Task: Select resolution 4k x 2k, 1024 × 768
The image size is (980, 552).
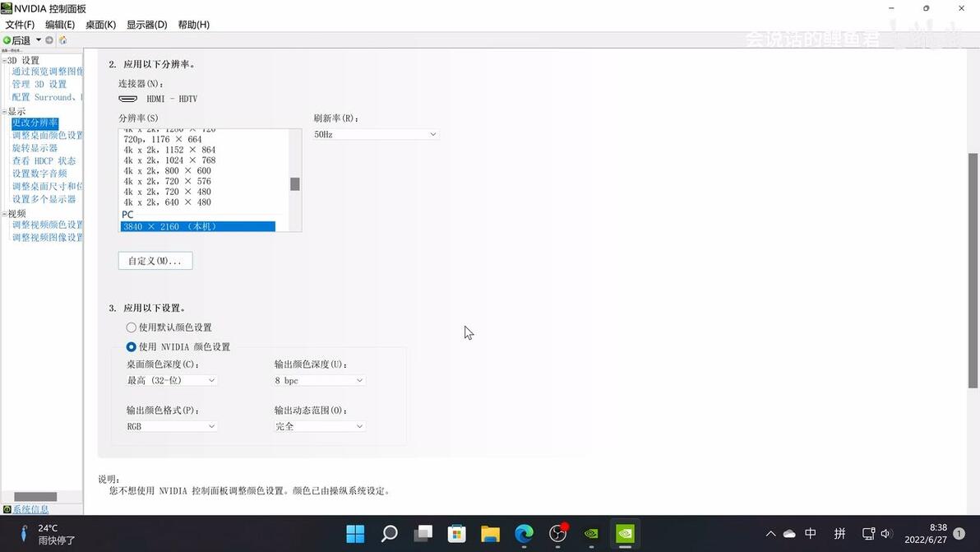Action: (169, 160)
